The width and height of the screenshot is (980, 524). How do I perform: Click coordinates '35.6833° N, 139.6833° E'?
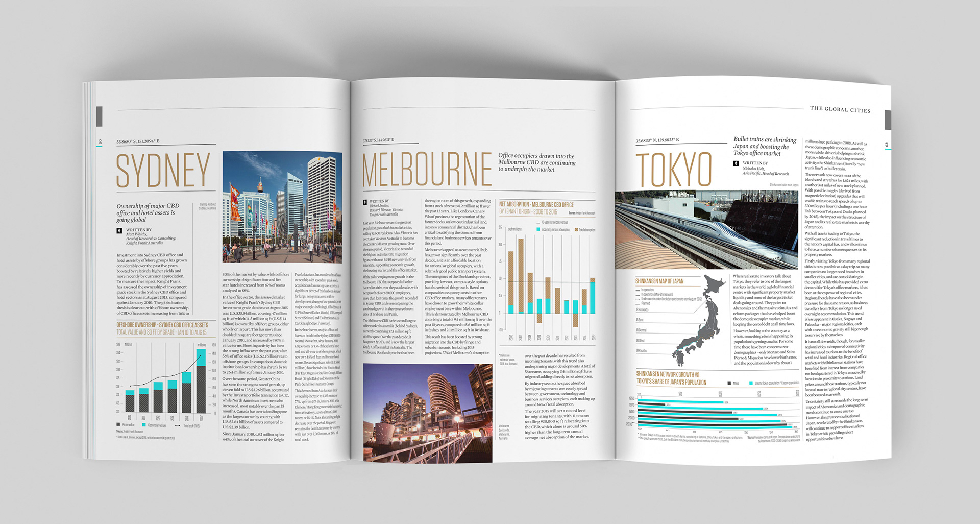click(x=657, y=140)
